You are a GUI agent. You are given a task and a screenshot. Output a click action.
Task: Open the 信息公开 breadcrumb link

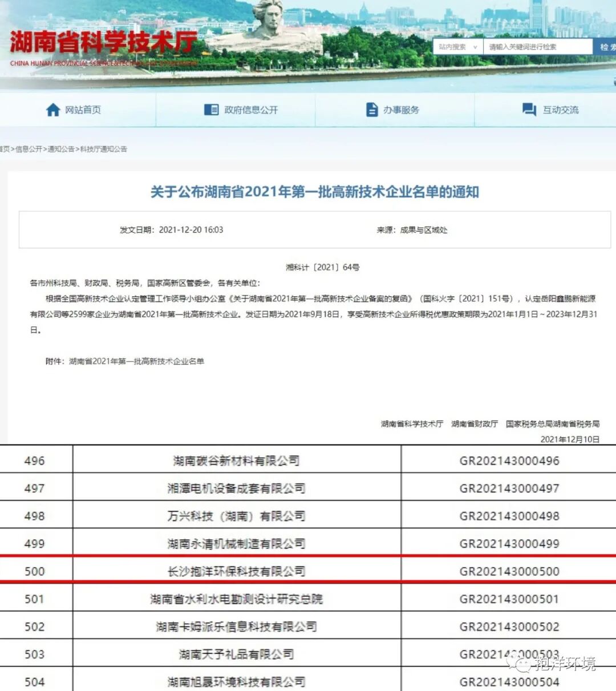29,148
